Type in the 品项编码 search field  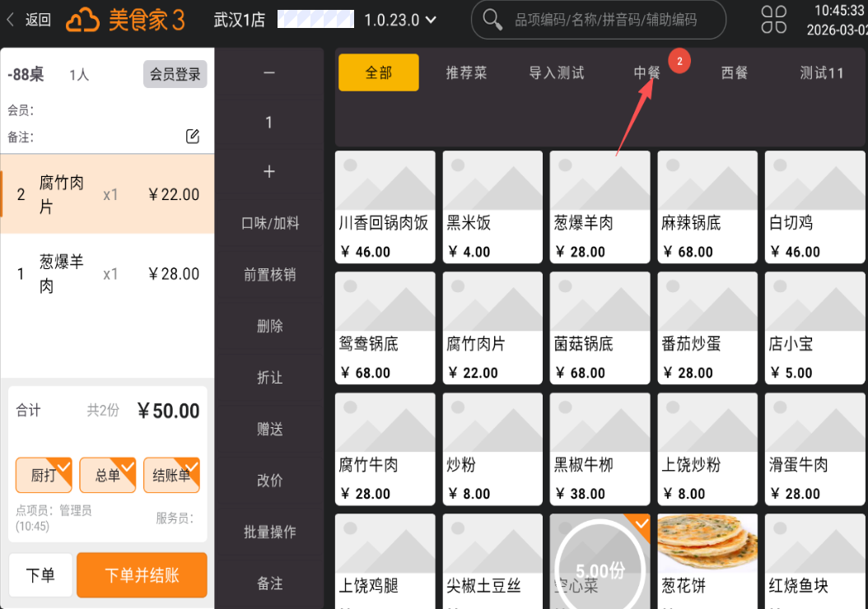pyautogui.click(x=605, y=20)
